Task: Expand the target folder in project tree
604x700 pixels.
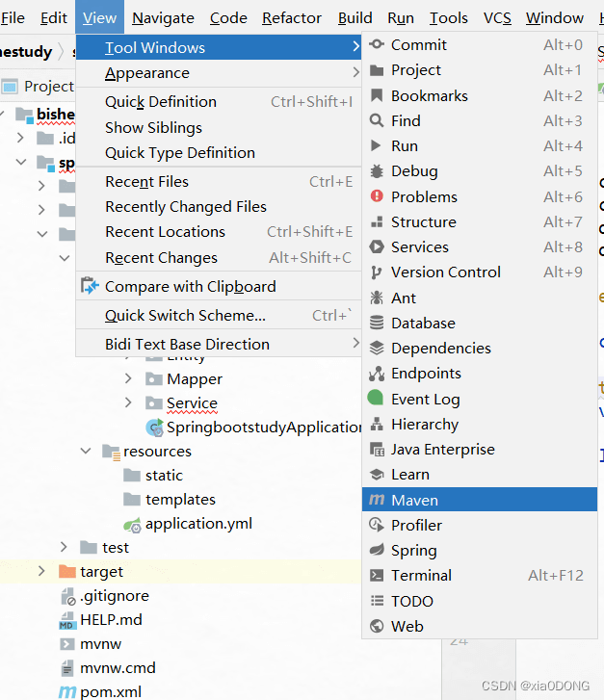Action: [40, 572]
